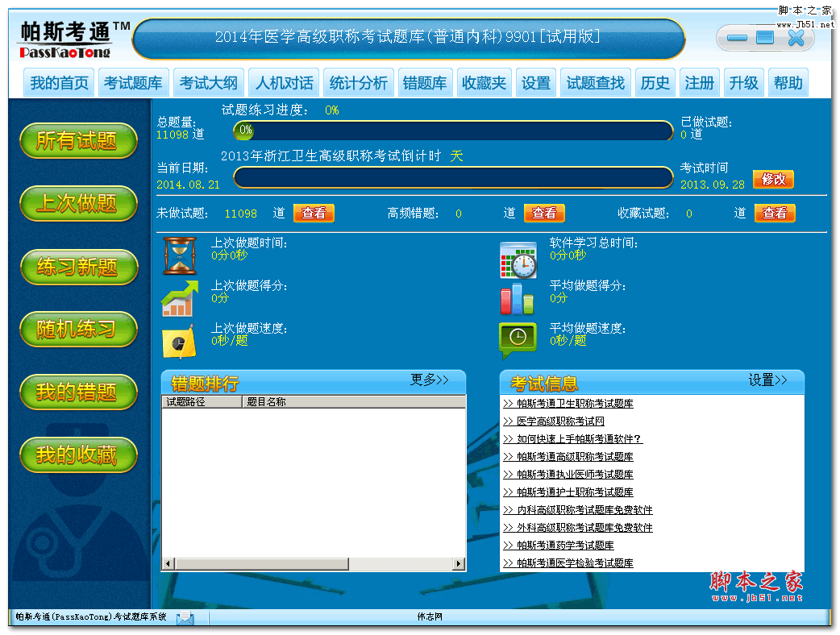Click the 所有试题 sidebar button

pos(78,141)
